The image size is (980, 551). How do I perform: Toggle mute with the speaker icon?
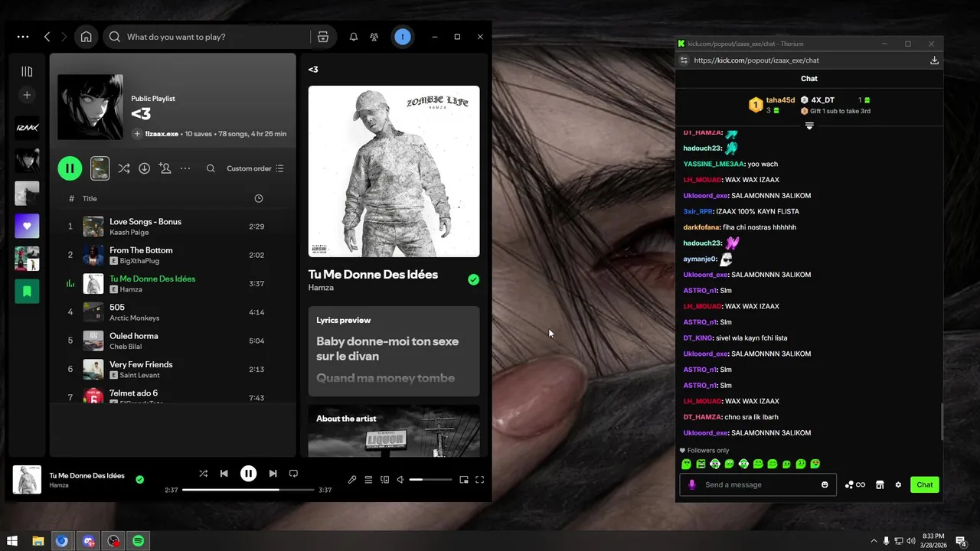click(x=400, y=480)
